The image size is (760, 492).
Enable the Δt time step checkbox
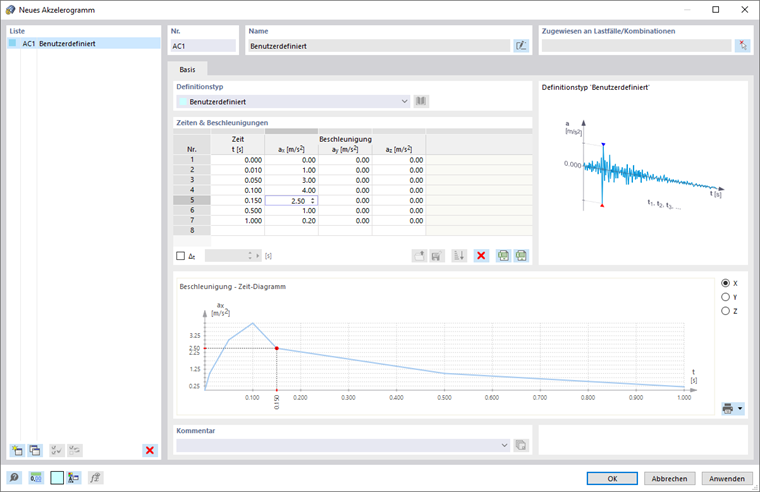[x=181, y=255]
